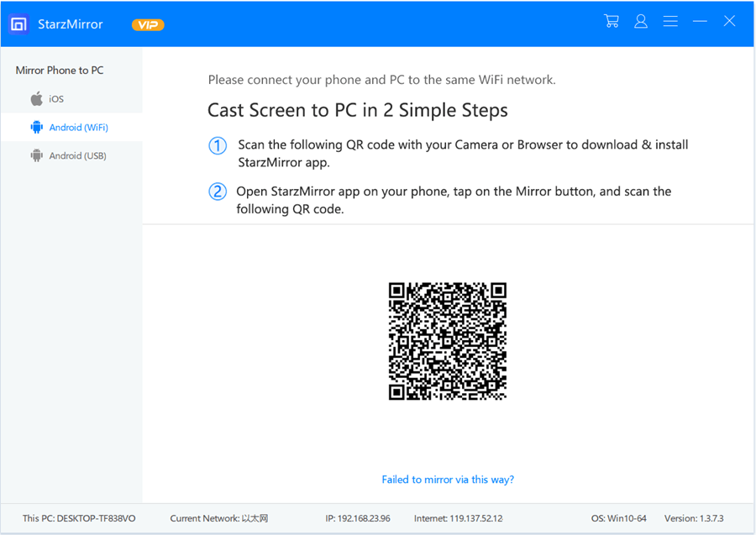Click the OS: Win10-64 status entry
Image resolution: width=756 pixels, height=535 pixels.
click(x=618, y=518)
